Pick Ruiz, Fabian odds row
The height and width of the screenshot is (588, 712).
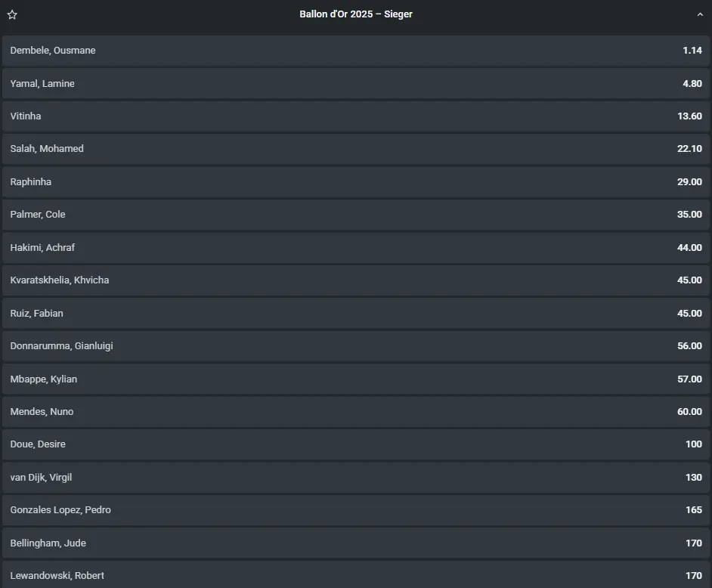356,314
